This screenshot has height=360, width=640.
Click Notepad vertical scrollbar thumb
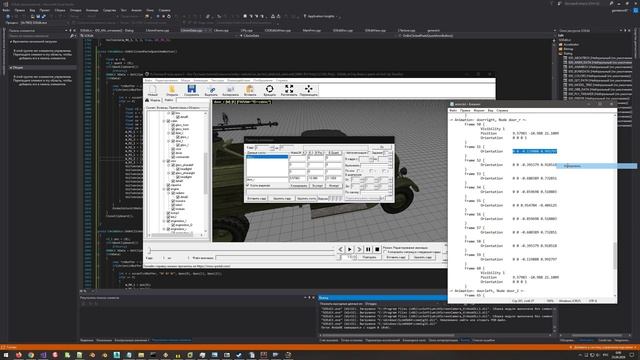615,256
